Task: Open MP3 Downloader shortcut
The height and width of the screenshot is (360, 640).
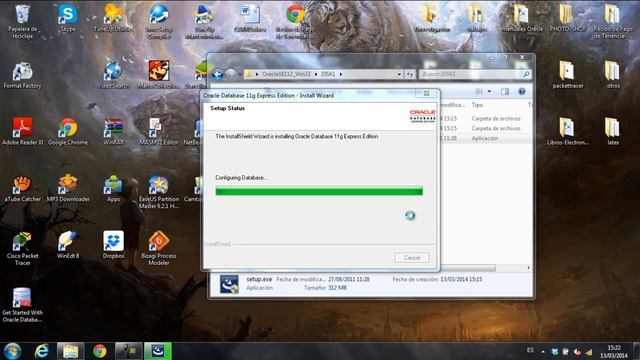Action: tap(68, 189)
